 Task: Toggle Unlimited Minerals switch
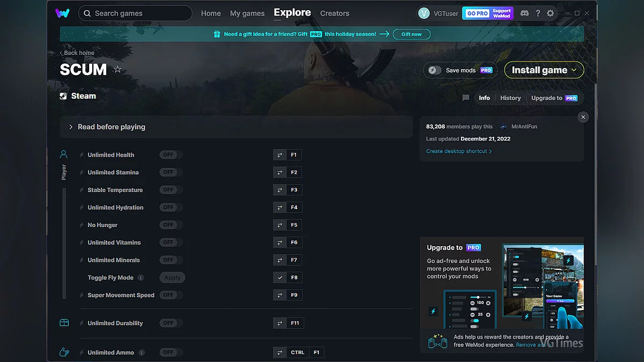click(x=171, y=260)
